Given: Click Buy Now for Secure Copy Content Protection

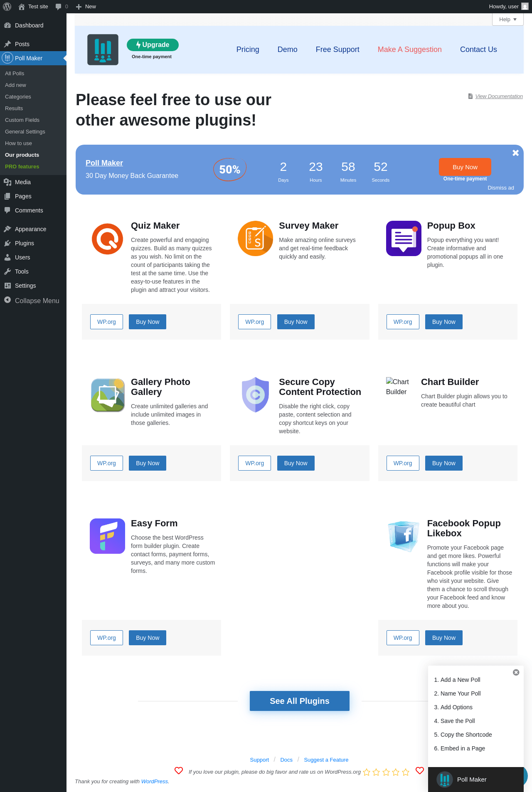Looking at the screenshot, I should [296, 463].
